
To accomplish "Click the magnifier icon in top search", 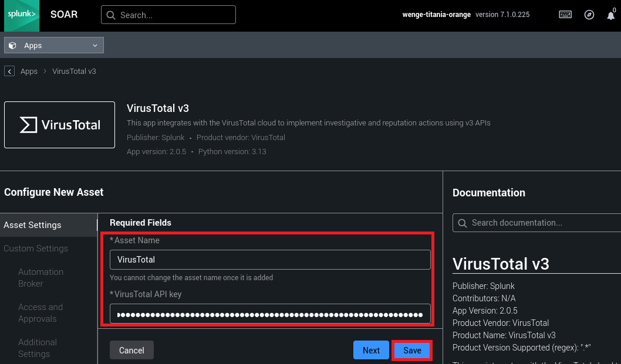I will point(111,15).
